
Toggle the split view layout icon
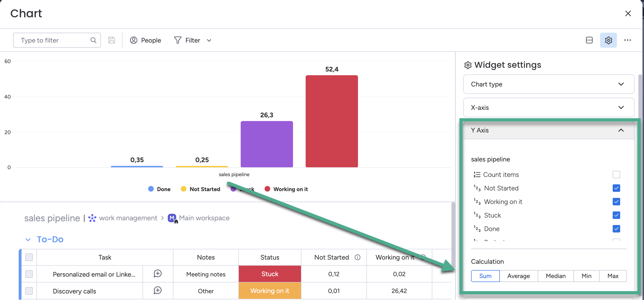pos(589,40)
